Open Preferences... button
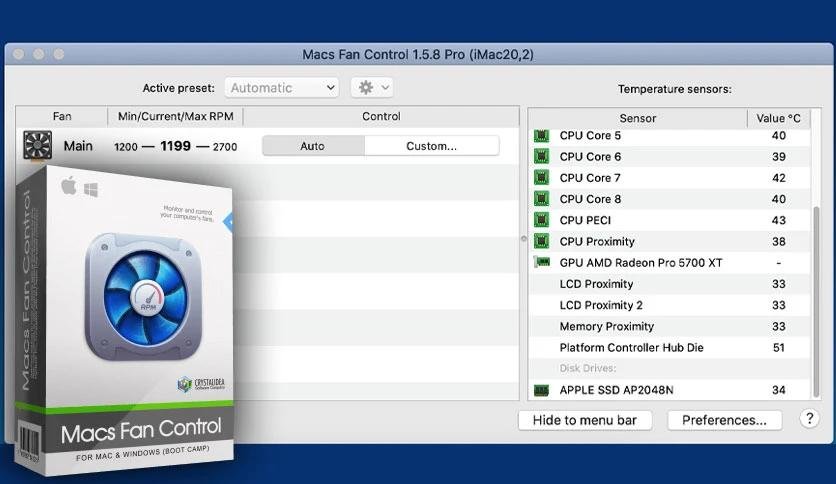Image resolution: width=836 pixels, height=484 pixels. [x=725, y=420]
